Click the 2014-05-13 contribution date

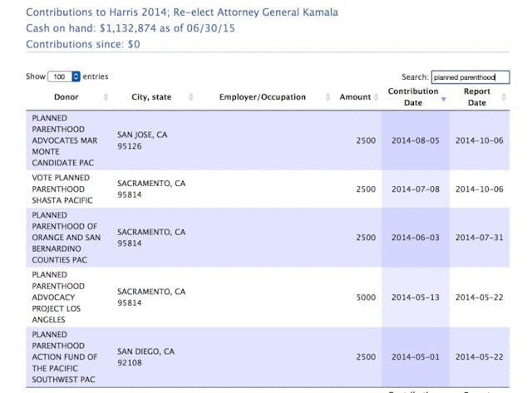coord(414,297)
